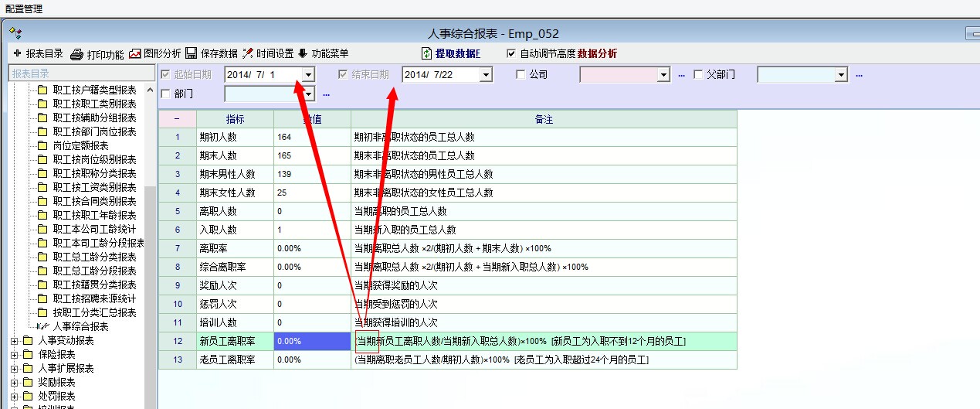Select 人事综合报表 in the report tree
Viewport: 980px width, 409px height.
80,326
